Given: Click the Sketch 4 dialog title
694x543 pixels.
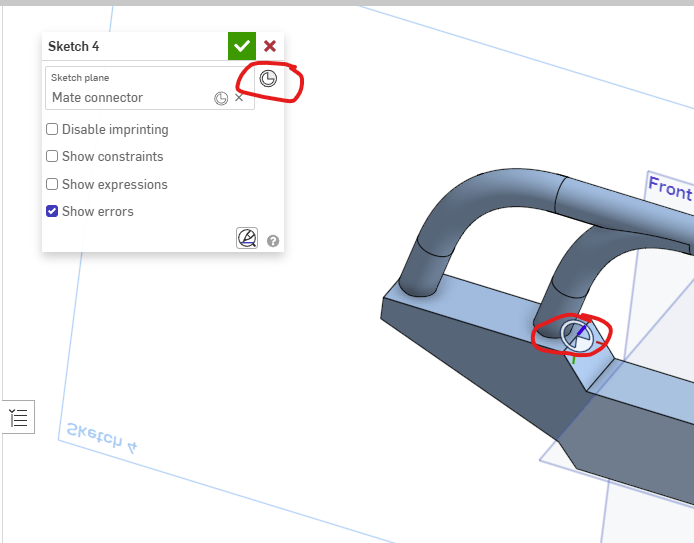Looking at the screenshot, I should coord(73,46).
